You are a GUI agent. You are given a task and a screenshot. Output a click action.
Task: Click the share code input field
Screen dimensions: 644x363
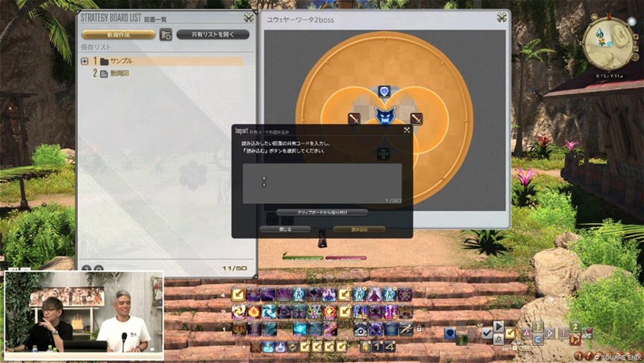[322, 183]
